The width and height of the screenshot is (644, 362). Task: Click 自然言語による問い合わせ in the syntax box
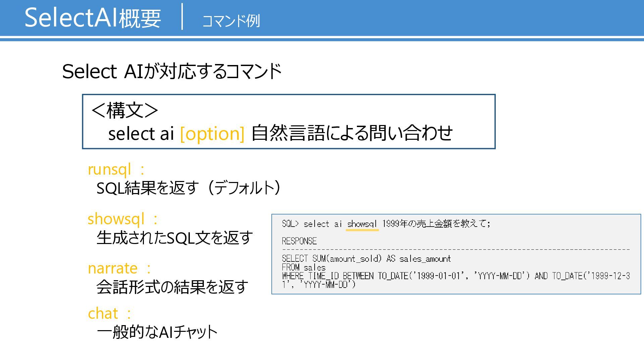click(352, 133)
